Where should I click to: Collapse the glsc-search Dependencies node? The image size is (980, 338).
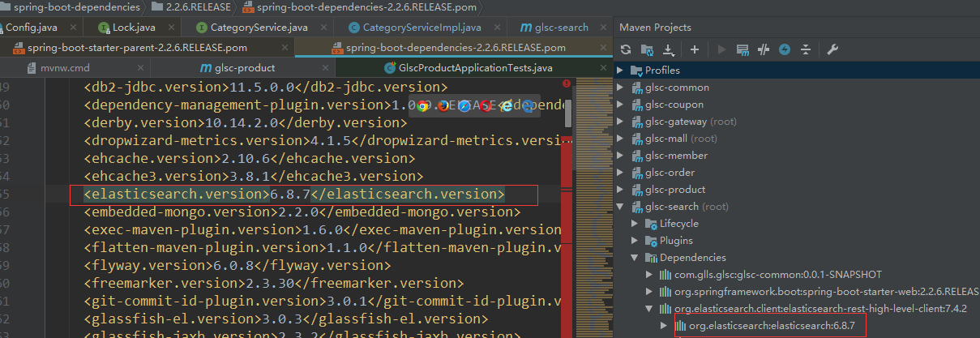[x=636, y=258]
